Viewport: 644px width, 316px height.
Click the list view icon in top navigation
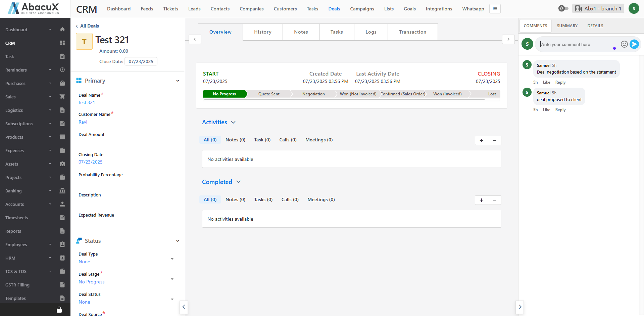(x=495, y=9)
